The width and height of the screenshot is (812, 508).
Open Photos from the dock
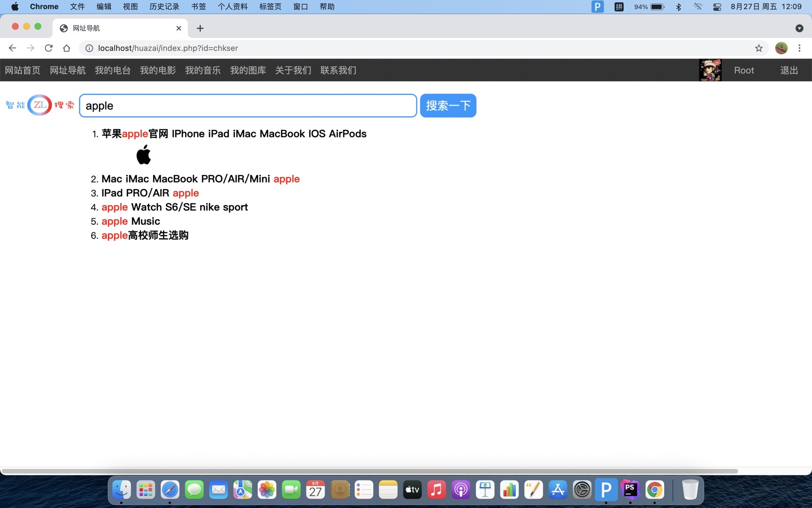pos(267,490)
